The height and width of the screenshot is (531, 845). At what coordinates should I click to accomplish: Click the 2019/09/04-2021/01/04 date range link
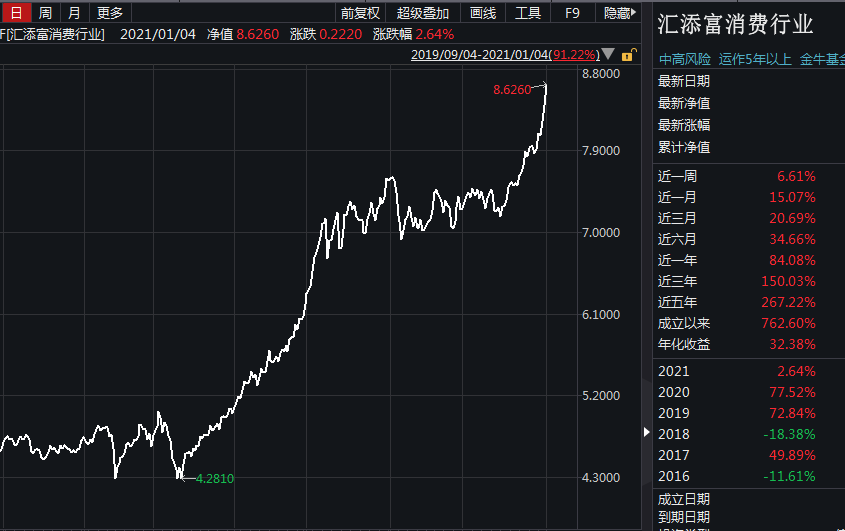tap(505, 54)
